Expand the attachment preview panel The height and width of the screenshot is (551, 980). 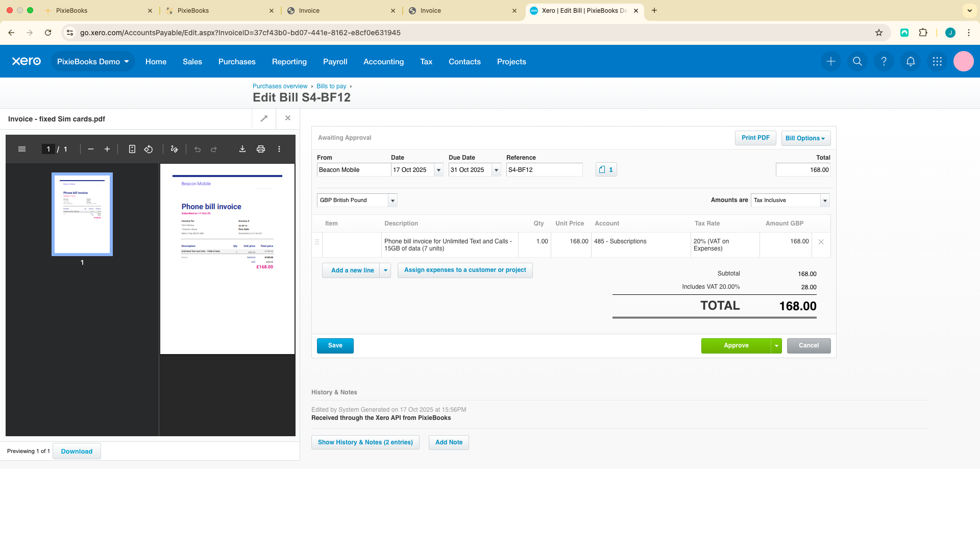click(264, 118)
